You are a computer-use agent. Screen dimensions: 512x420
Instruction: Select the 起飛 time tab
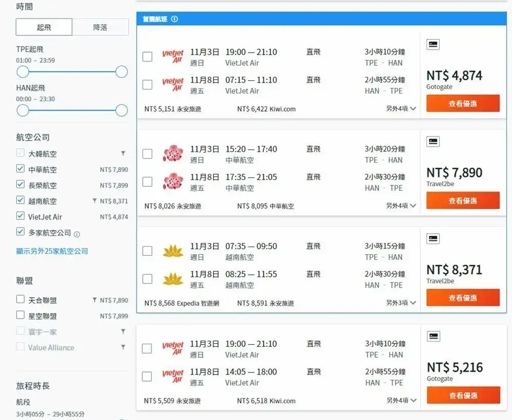44,27
